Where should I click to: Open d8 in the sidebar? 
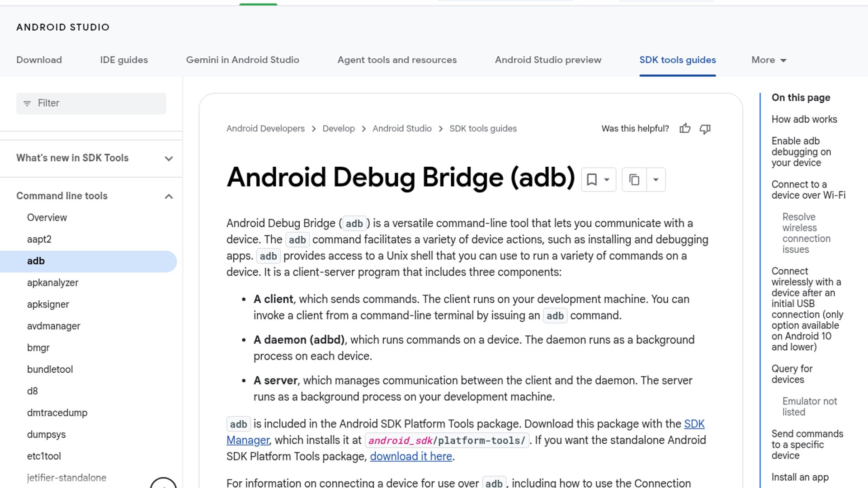click(33, 391)
